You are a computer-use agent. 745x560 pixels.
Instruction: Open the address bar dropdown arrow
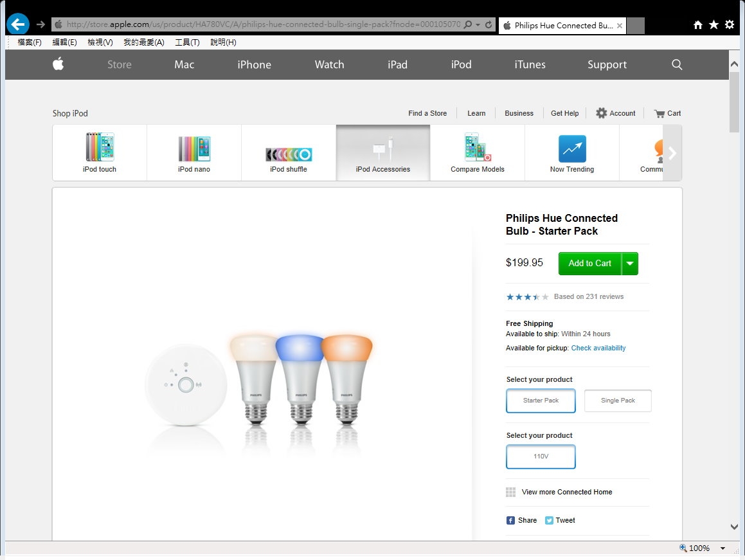point(478,24)
